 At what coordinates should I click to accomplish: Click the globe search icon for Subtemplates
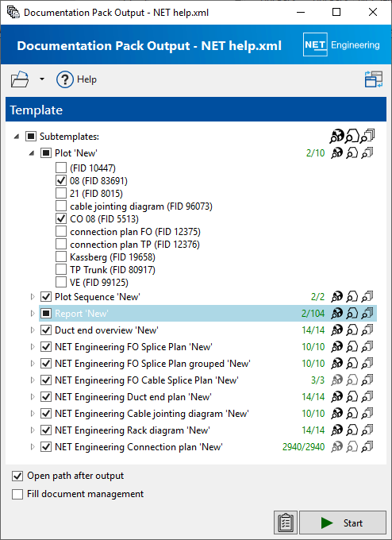pos(336,137)
